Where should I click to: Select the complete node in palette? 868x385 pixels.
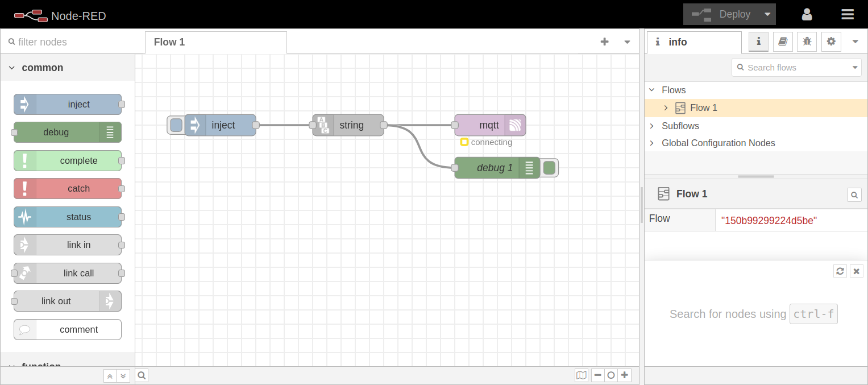point(68,161)
